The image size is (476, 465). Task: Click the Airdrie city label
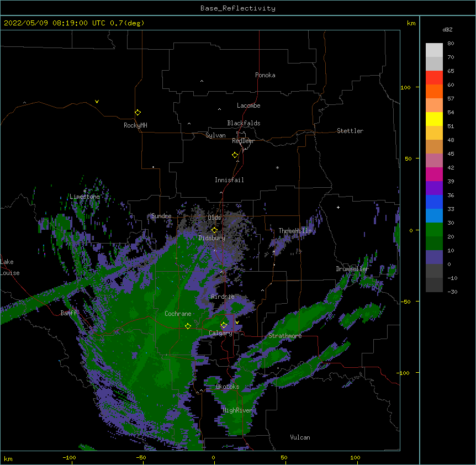point(223,297)
